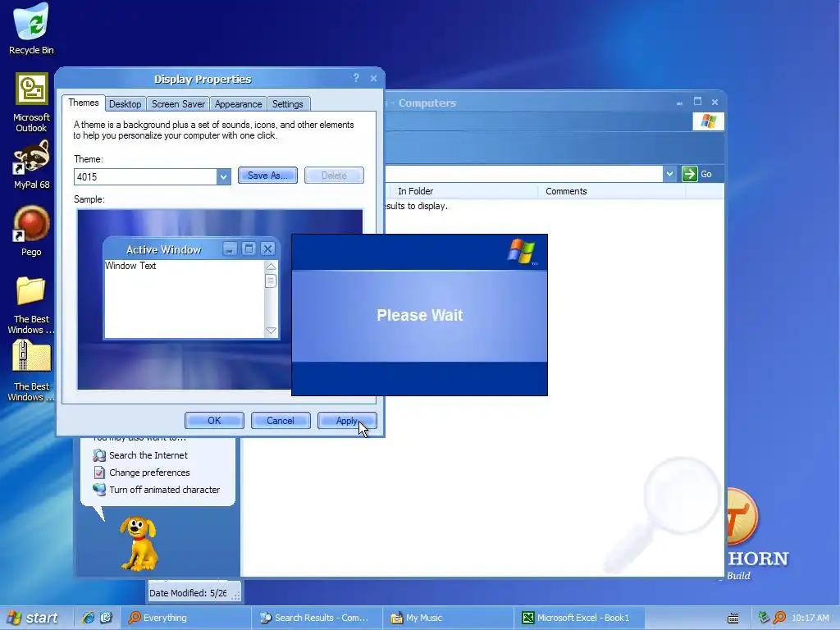
Task: Click the Everything magnifier tray icon
Action: 779,618
